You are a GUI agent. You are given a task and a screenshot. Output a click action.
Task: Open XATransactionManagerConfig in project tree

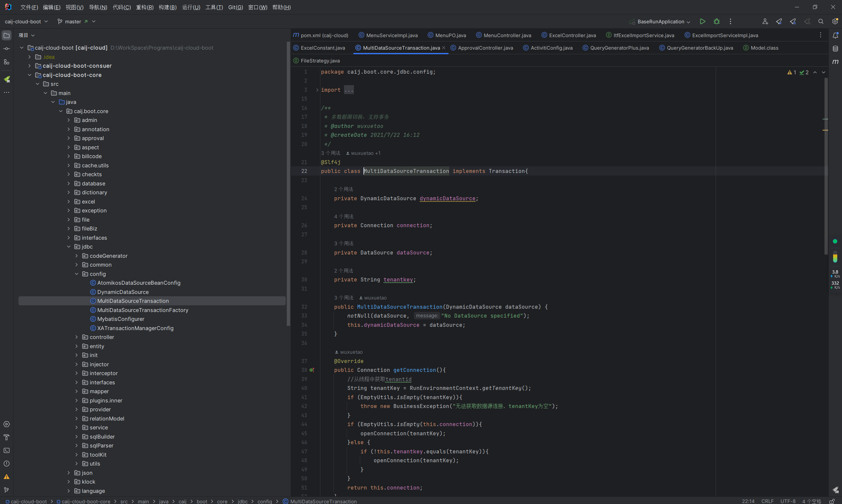click(135, 328)
